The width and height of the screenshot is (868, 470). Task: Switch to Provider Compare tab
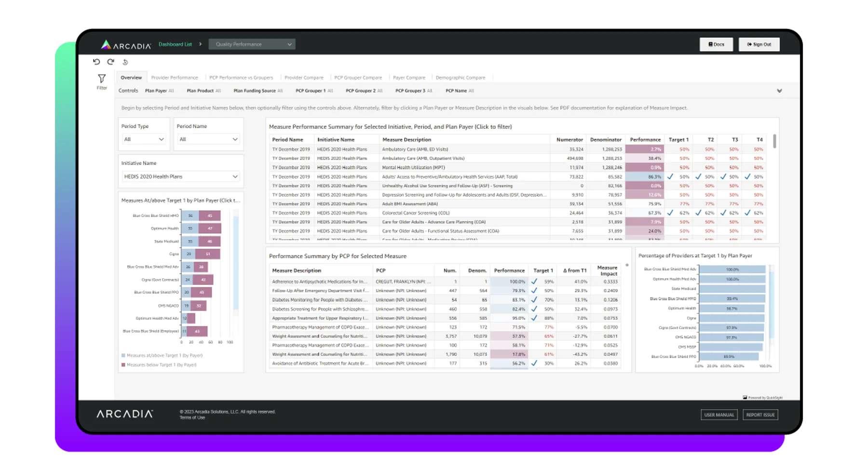coord(304,78)
